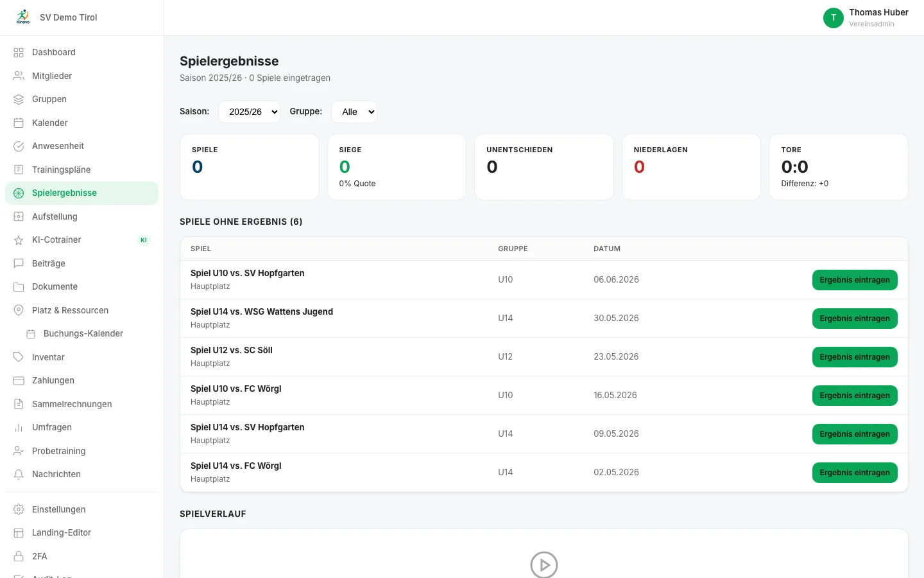Viewport: 924px width, 578px height.
Task: Click the Beiträge speech bubble icon
Action: pyautogui.click(x=19, y=263)
